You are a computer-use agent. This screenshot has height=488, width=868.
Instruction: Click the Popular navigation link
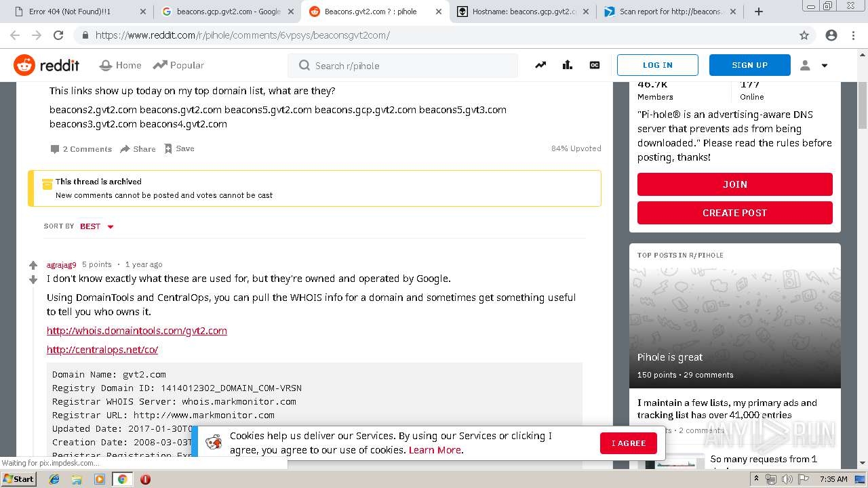(x=178, y=65)
